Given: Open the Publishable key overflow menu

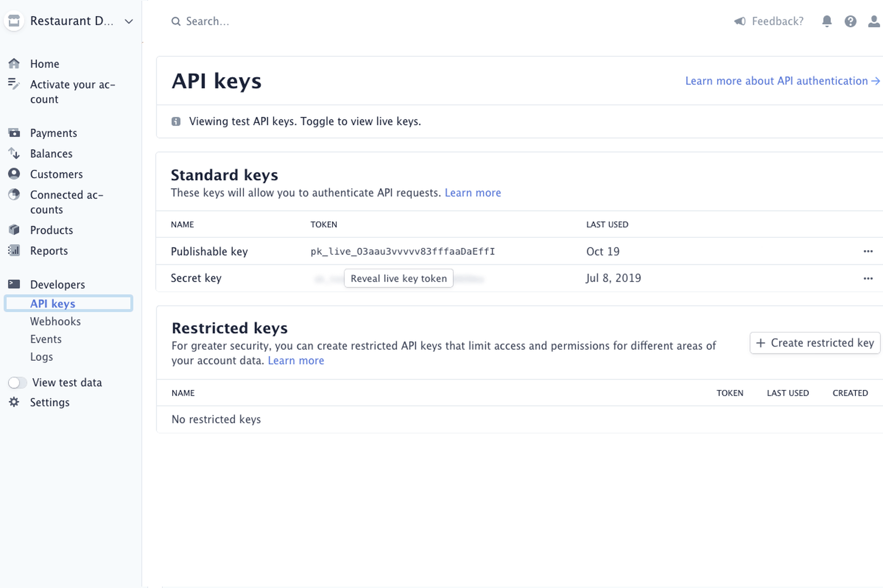Looking at the screenshot, I should [x=868, y=251].
